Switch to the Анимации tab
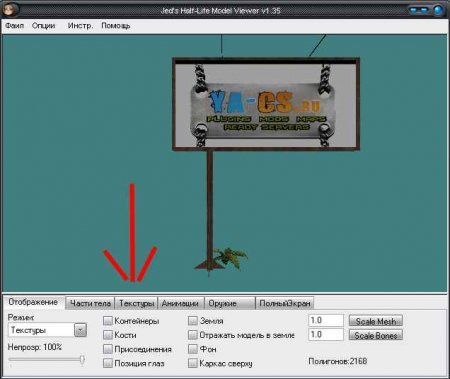450x379 pixels. (180, 303)
